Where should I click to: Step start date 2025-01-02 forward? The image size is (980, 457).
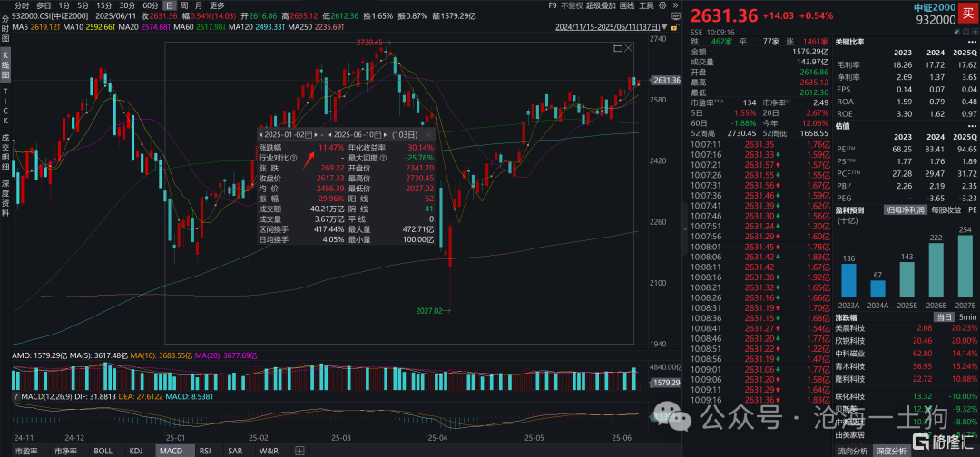[x=316, y=134]
